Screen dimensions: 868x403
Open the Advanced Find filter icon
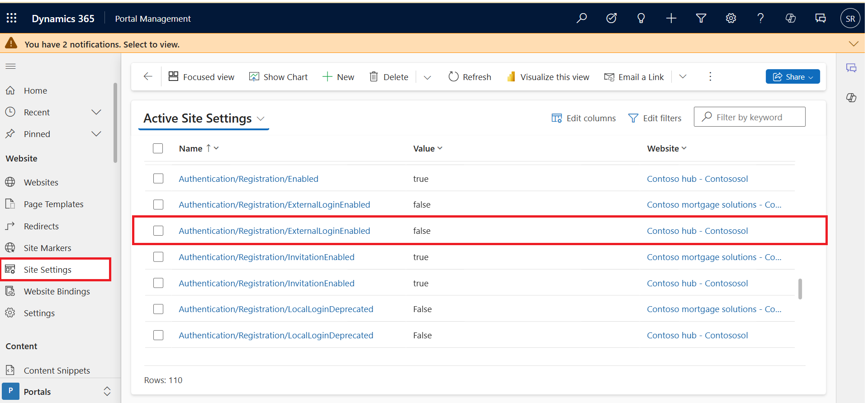coord(701,18)
